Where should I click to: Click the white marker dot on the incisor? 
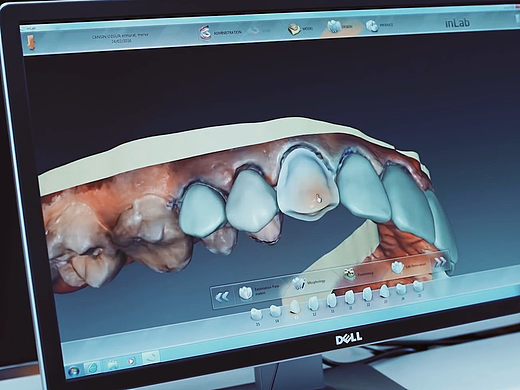(318, 199)
